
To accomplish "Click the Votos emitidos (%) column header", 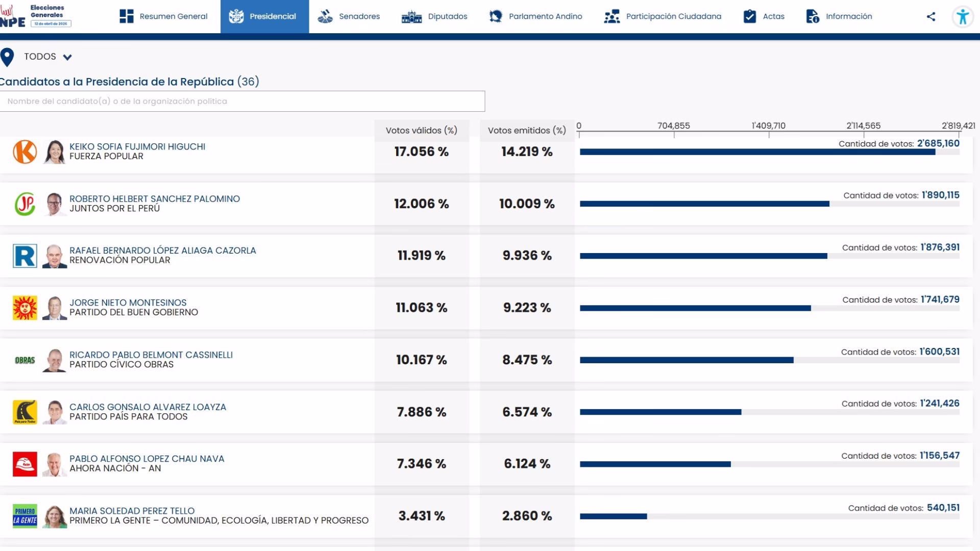I will 527,130.
